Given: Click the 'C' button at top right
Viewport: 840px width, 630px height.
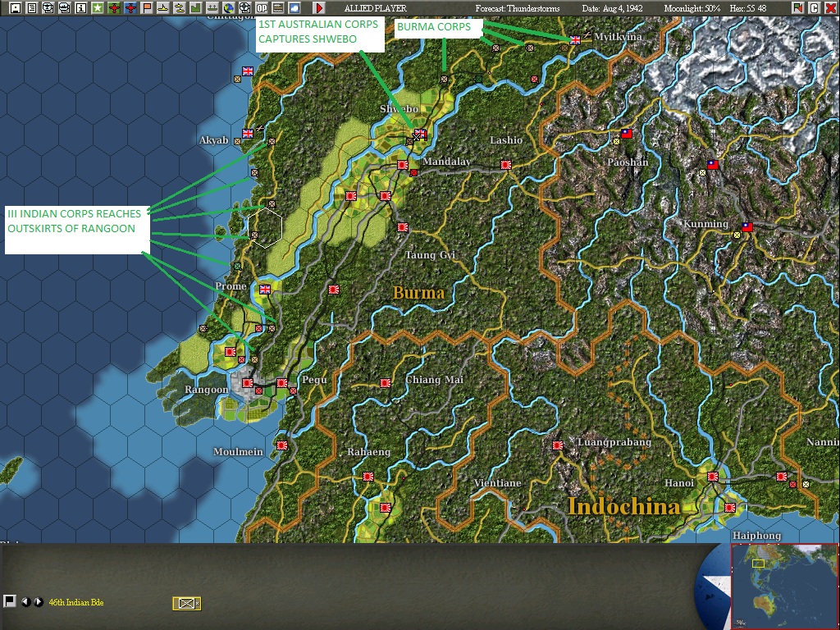Looking at the screenshot, I should 815,7.
